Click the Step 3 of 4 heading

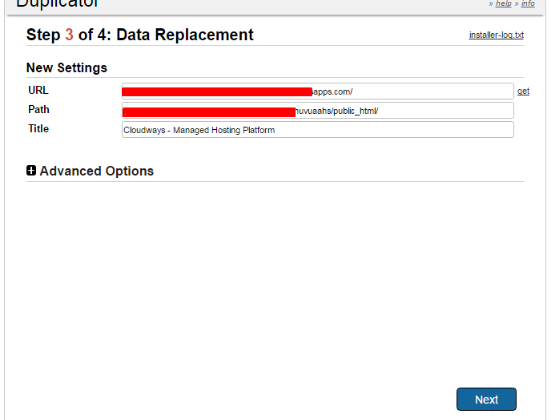pyautogui.click(x=140, y=35)
